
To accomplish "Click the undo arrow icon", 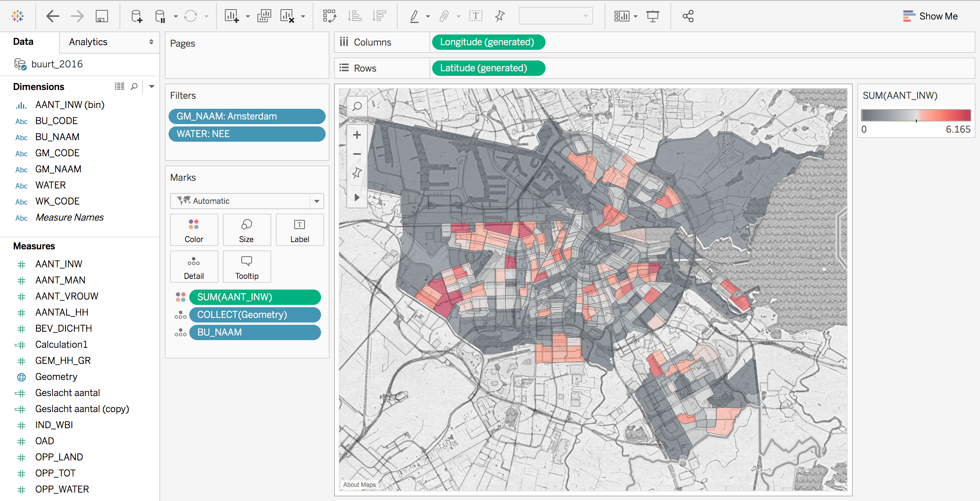I will [x=54, y=15].
